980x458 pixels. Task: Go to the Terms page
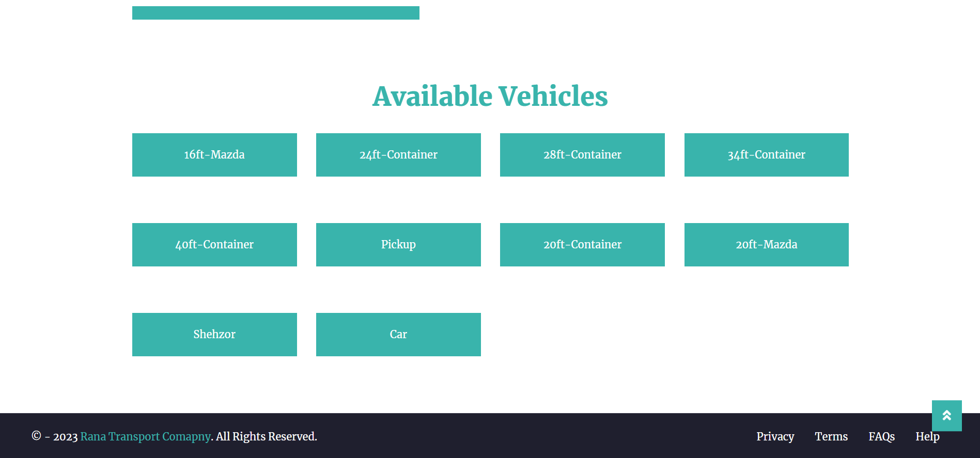[x=831, y=437]
